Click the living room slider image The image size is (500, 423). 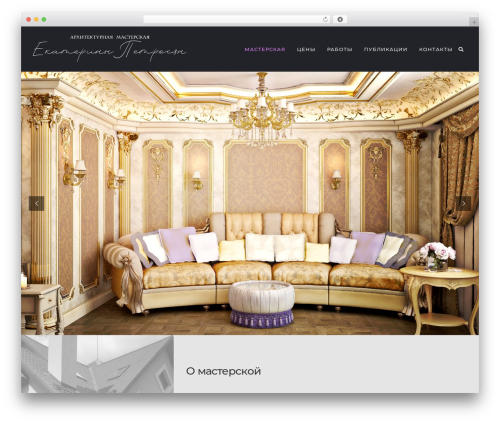pos(250,203)
